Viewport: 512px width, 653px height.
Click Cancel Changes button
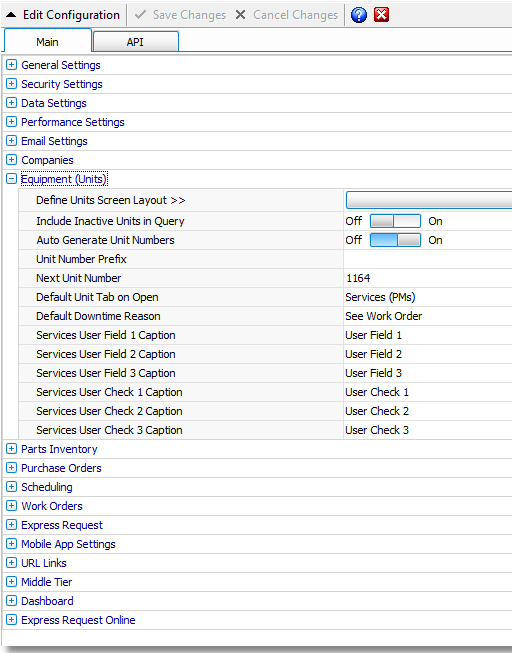(287, 15)
